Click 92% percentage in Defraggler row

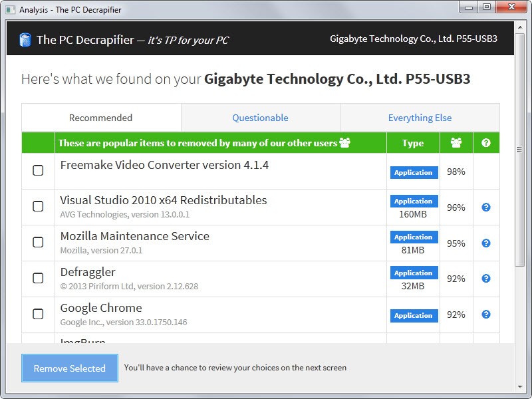[x=456, y=279]
